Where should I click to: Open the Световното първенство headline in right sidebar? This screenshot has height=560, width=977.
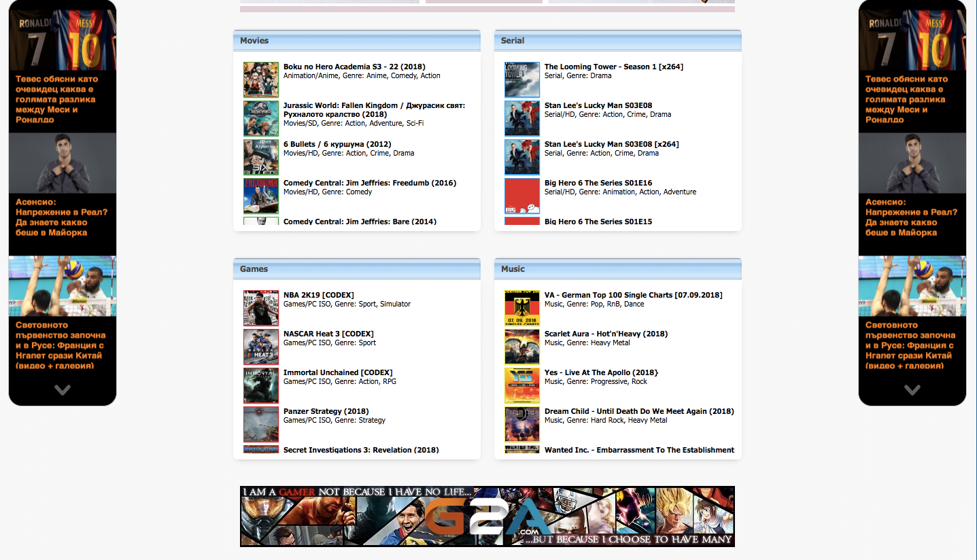coord(910,345)
